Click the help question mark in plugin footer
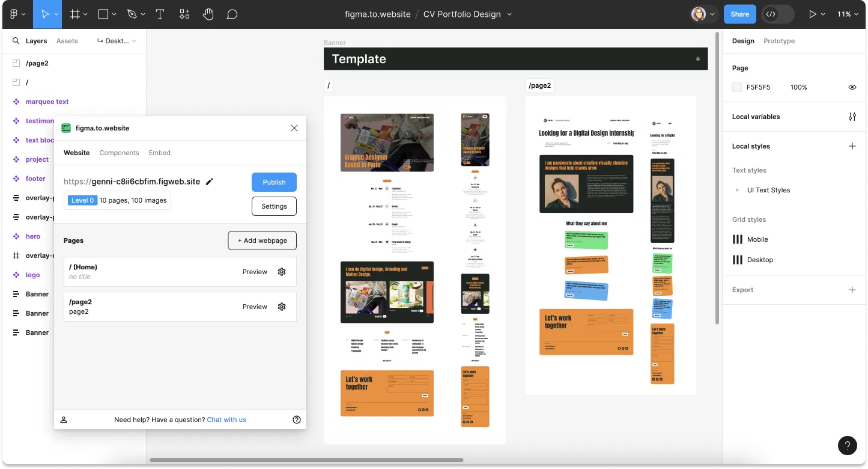Image resolution: width=868 pixels, height=469 pixels. 296,420
